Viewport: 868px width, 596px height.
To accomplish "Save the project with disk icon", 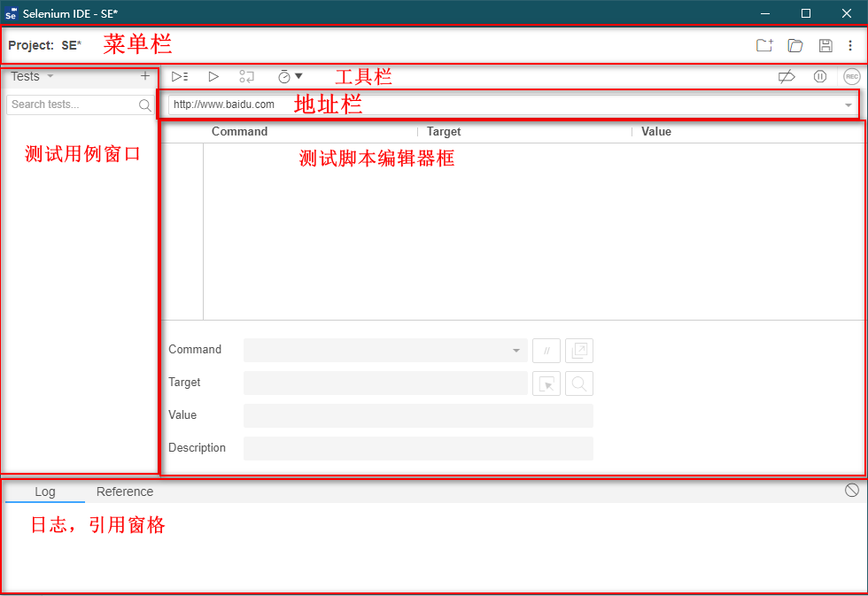I will click(825, 45).
